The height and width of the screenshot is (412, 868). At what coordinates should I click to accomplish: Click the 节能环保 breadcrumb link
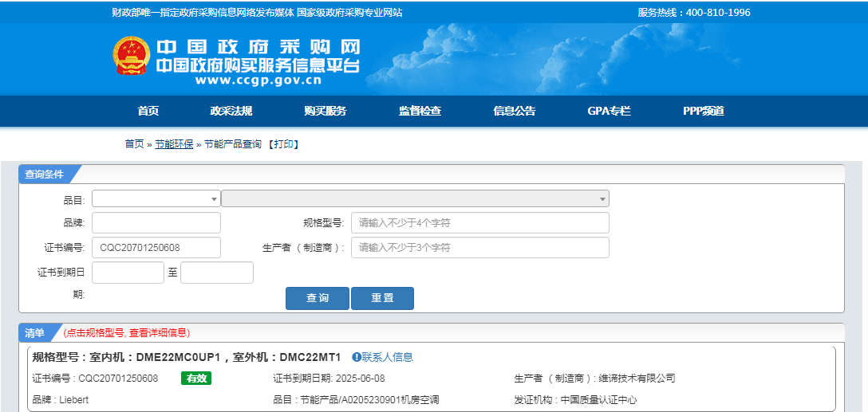[174, 144]
